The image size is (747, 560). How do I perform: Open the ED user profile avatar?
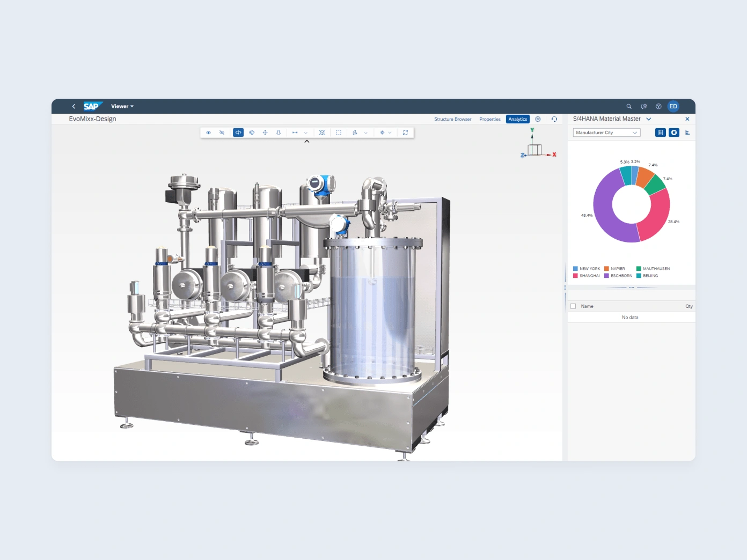tap(673, 106)
